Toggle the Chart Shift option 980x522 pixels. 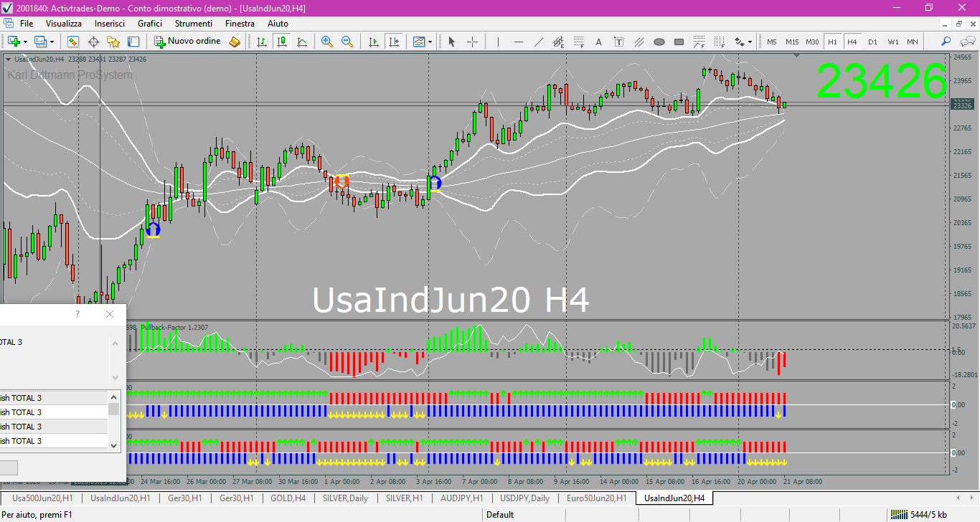393,42
